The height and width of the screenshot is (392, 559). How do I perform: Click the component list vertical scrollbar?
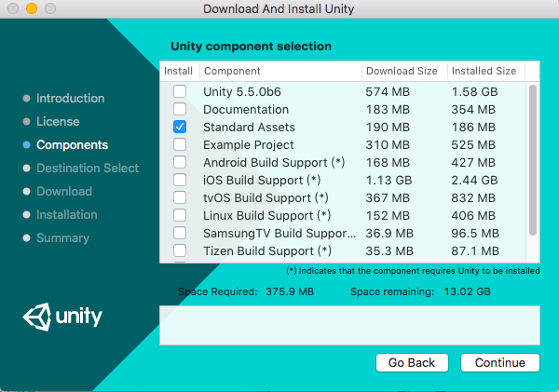click(533, 158)
